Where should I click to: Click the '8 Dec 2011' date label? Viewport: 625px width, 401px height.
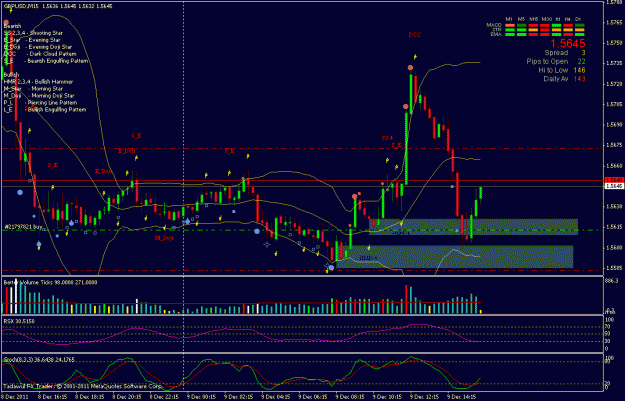[15, 397]
